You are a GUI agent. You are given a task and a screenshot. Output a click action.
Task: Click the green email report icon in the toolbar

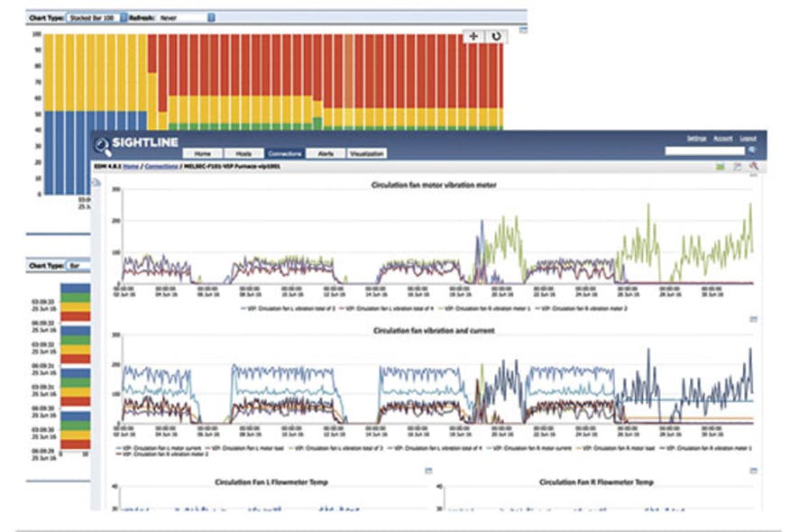(x=720, y=168)
